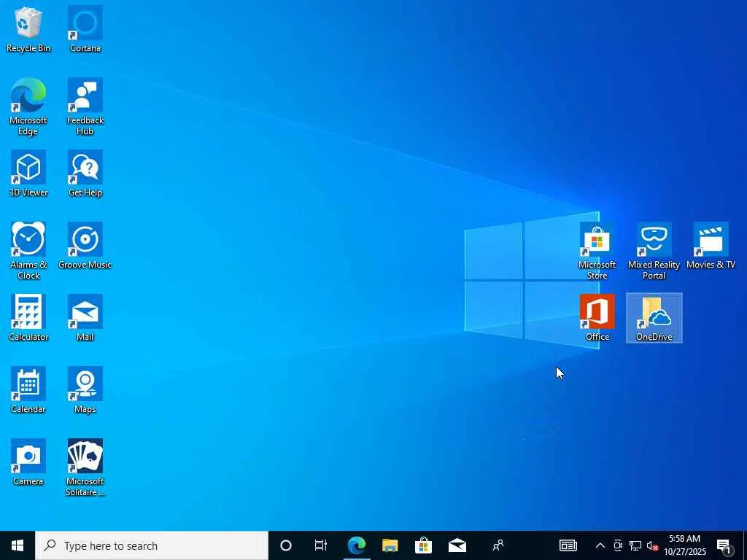Viewport: 747px width, 560px height.
Task: Select the Movies & TV desktop icon
Action: pos(711,246)
